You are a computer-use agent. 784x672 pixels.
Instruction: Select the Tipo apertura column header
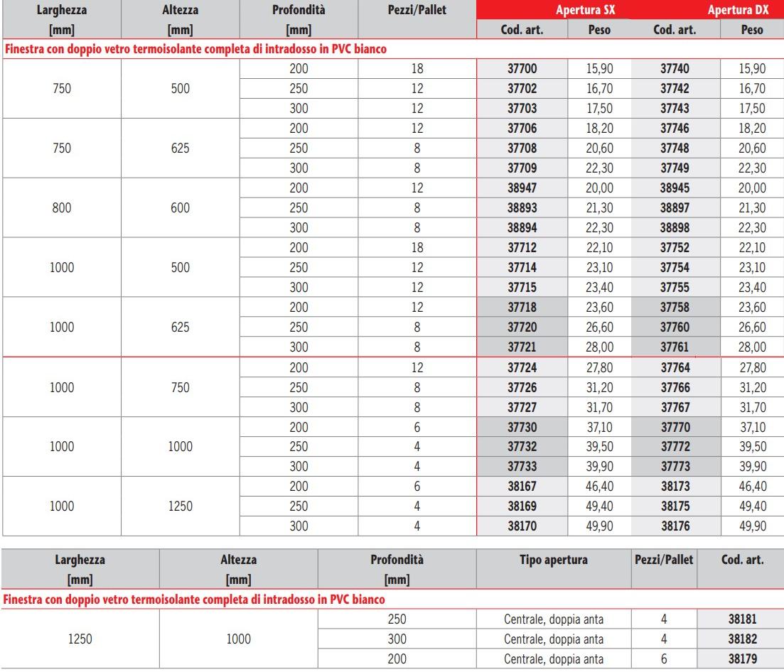point(554,560)
